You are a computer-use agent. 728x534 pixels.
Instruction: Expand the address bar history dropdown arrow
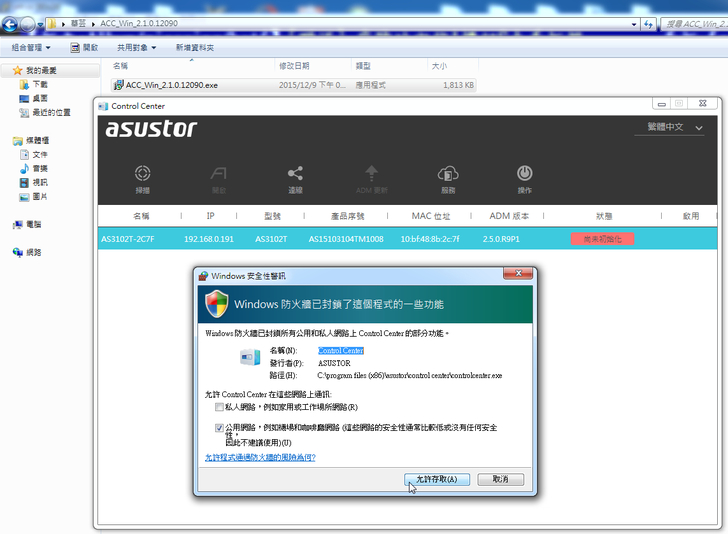coord(634,24)
